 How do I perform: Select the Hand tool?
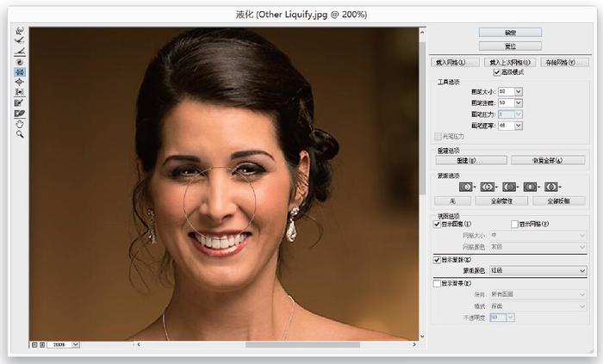pyautogui.click(x=19, y=124)
